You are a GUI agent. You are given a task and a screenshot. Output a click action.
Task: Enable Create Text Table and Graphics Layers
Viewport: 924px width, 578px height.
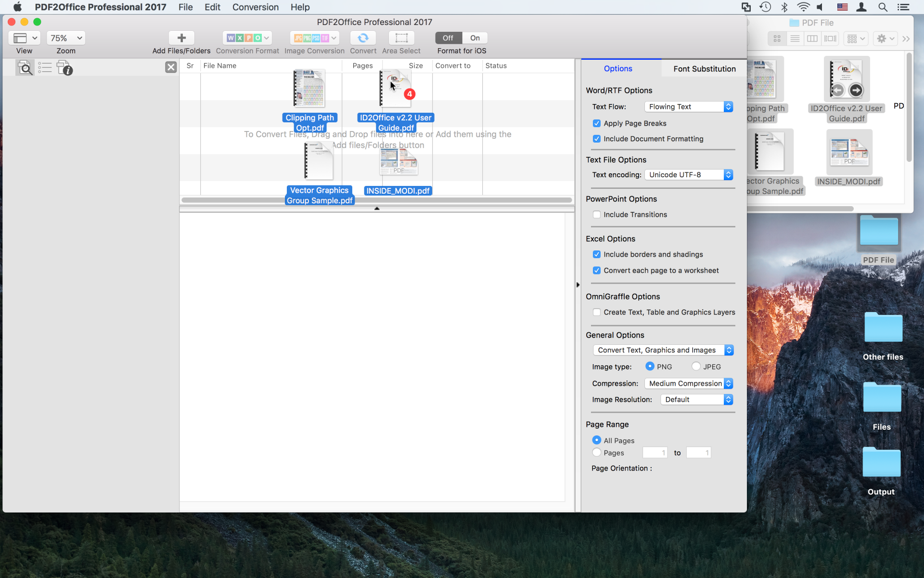596,312
